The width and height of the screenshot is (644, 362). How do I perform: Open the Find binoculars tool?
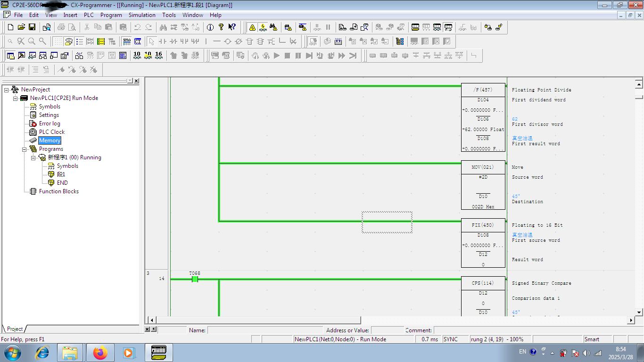pyautogui.click(x=163, y=27)
